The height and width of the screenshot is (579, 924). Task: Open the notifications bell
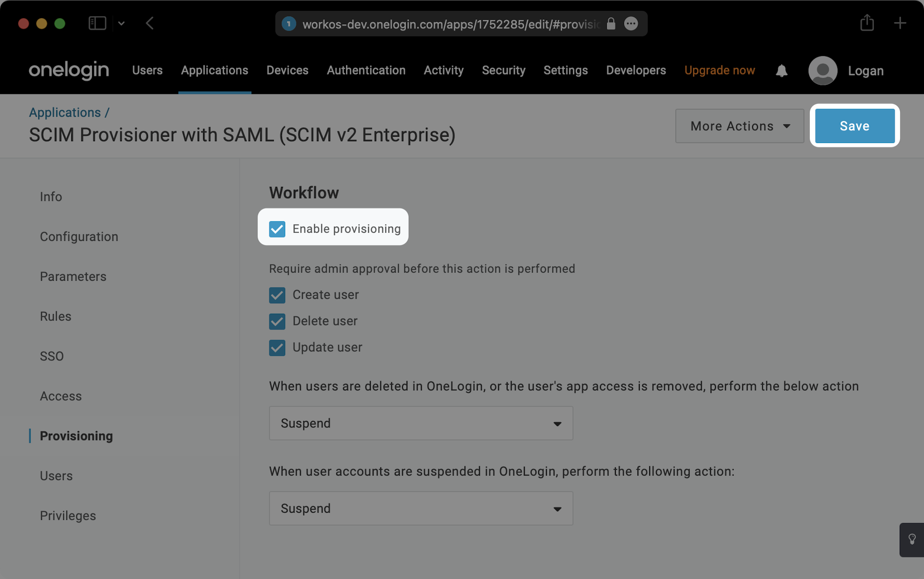781,70
